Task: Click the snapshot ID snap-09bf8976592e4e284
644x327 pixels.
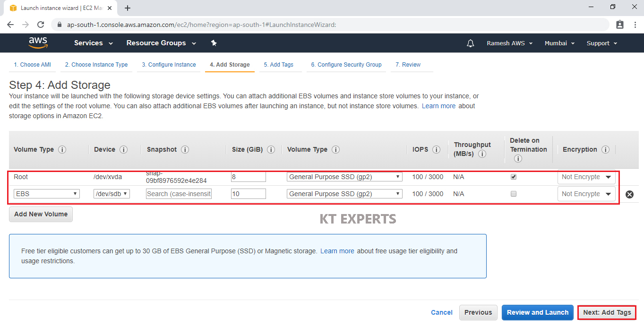Action: 176,177
